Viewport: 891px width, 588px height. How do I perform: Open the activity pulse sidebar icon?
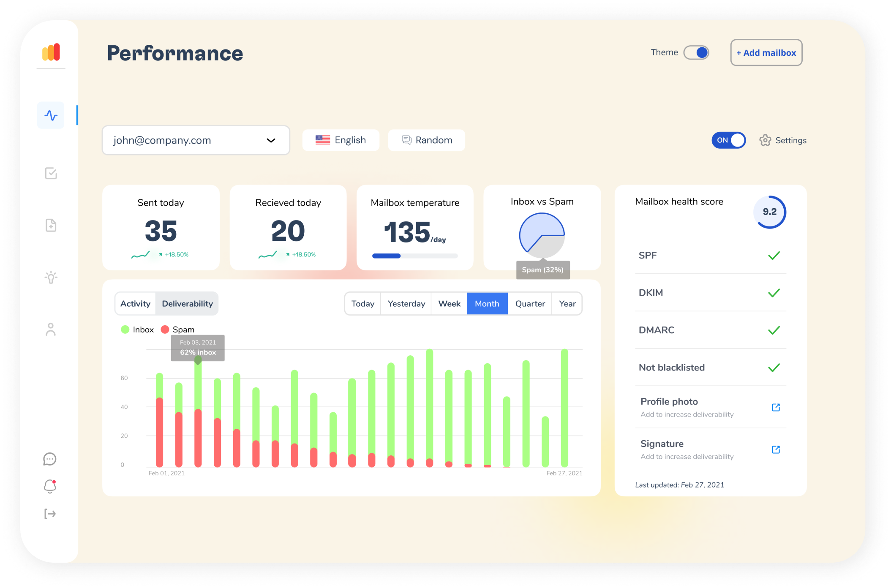(51, 115)
